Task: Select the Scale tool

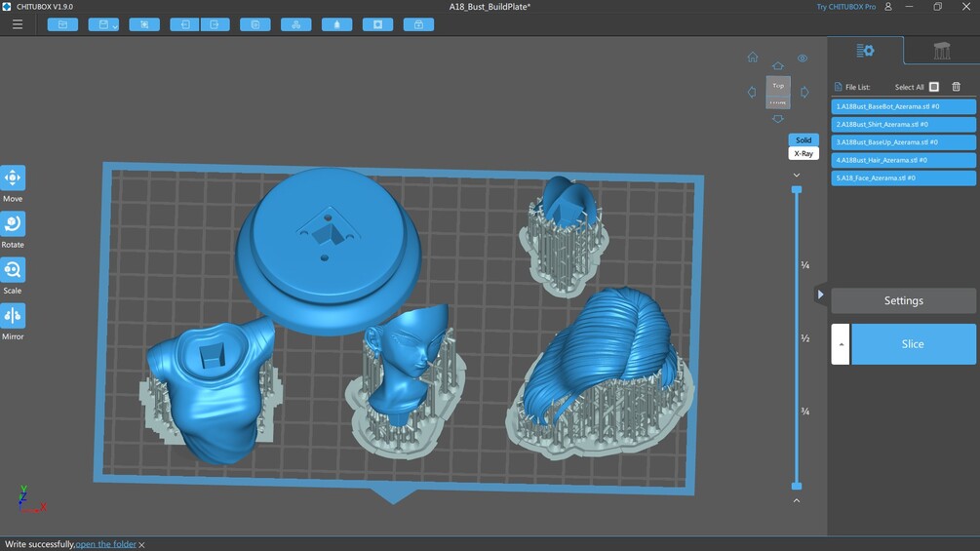Action: (13, 270)
